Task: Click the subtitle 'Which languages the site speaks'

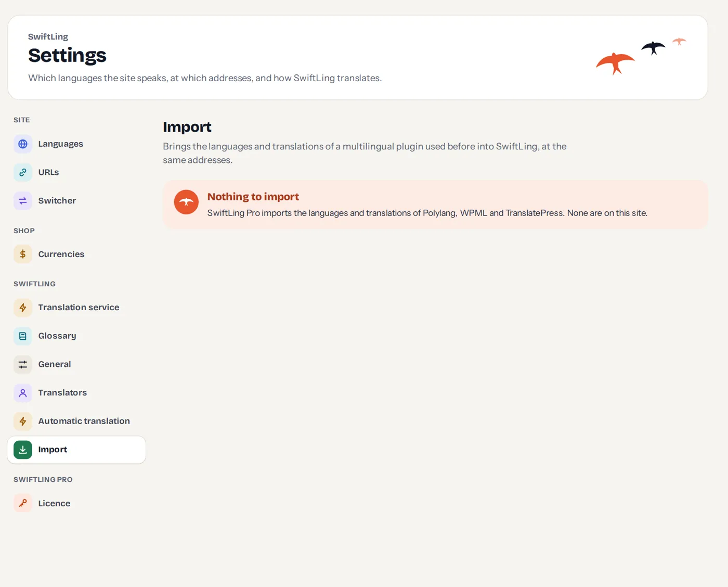Action: click(205, 78)
